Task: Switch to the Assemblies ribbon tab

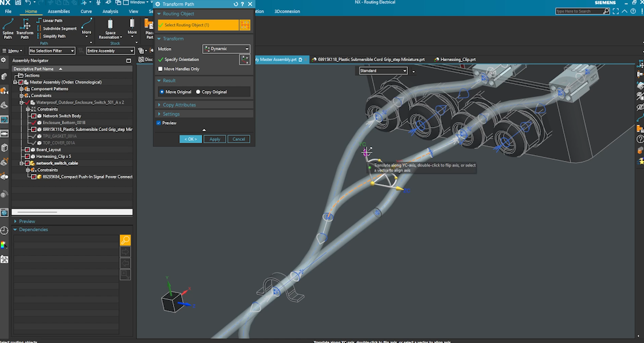Action: pyautogui.click(x=59, y=11)
